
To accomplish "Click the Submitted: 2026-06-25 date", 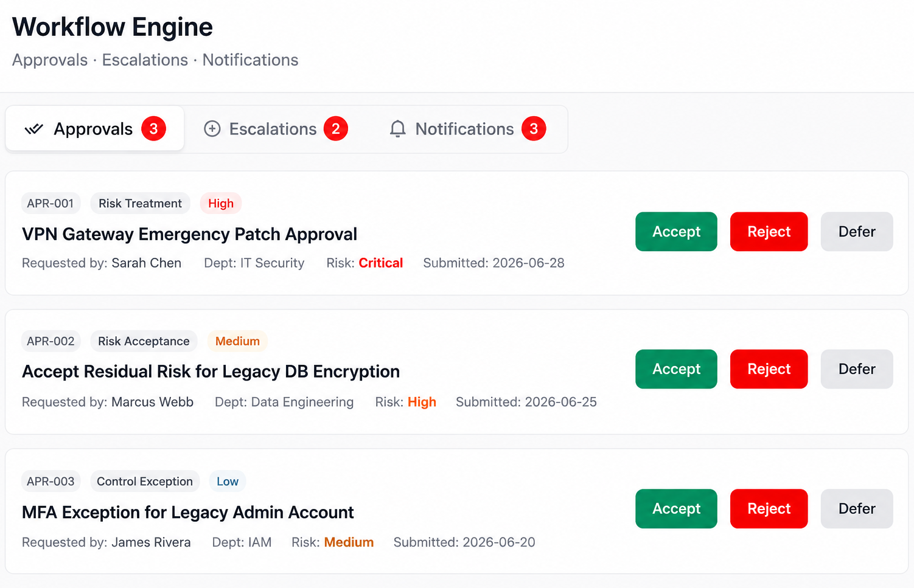I will [x=526, y=402].
